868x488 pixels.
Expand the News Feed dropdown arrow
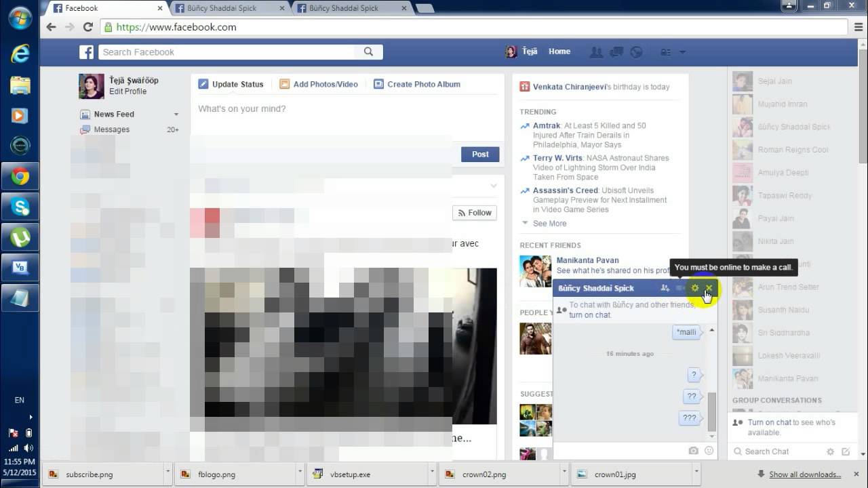176,115
